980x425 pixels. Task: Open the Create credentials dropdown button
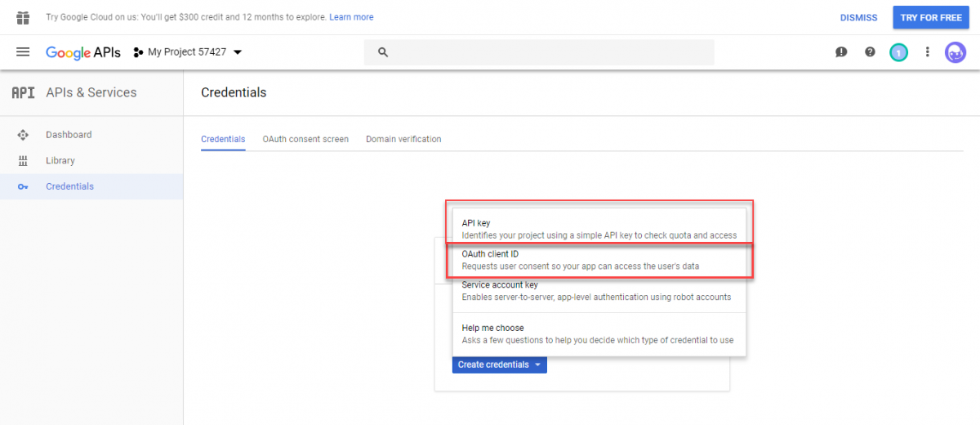(500, 365)
